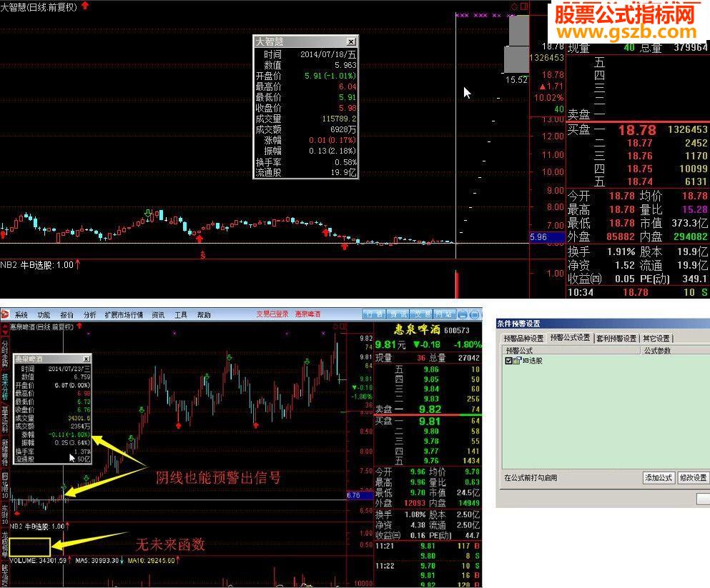Viewport: 710px width, 588px height.
Task: Switch to 其它设置 tab
Action: (656, 339)
